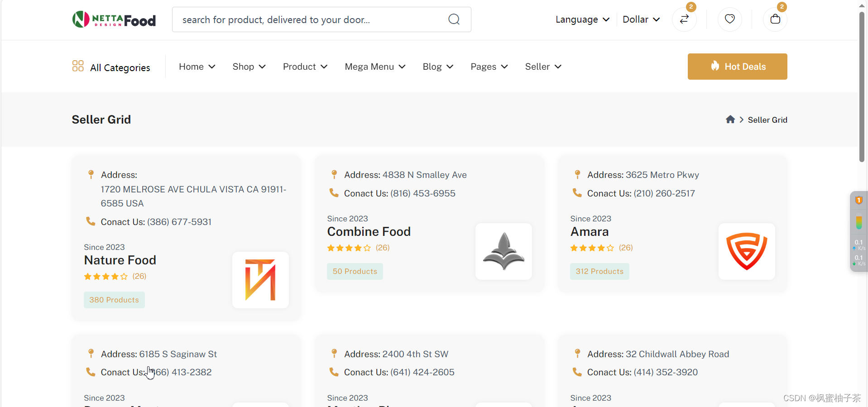Image resolution: width=868 pixels, height=407 pixels.
Task: Open the Mega Menu dropdown
Action: coord(375,67)
